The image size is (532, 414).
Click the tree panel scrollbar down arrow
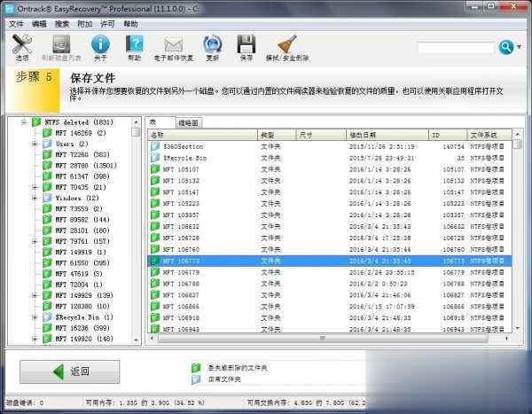136,340
